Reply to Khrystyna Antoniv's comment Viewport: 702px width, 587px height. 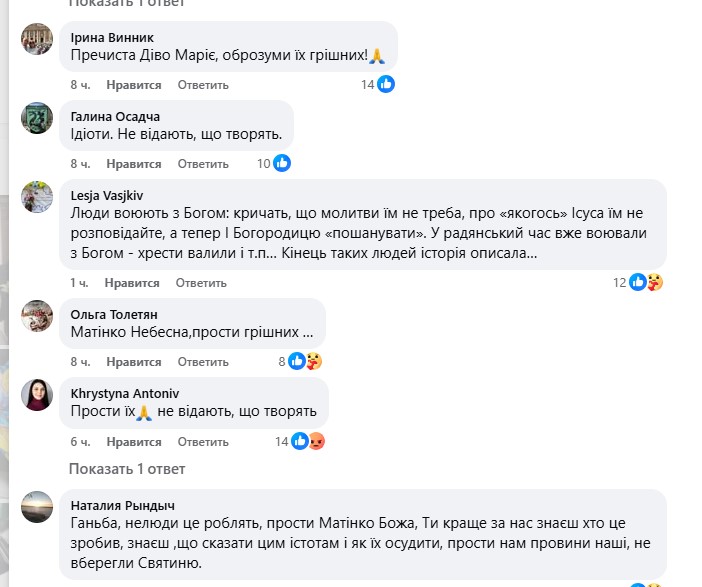tap(203, 441)
